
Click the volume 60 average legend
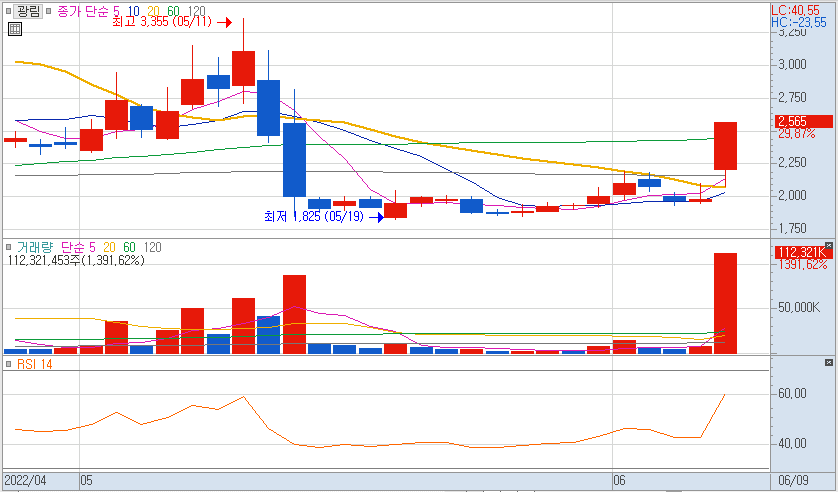(129, 247)
